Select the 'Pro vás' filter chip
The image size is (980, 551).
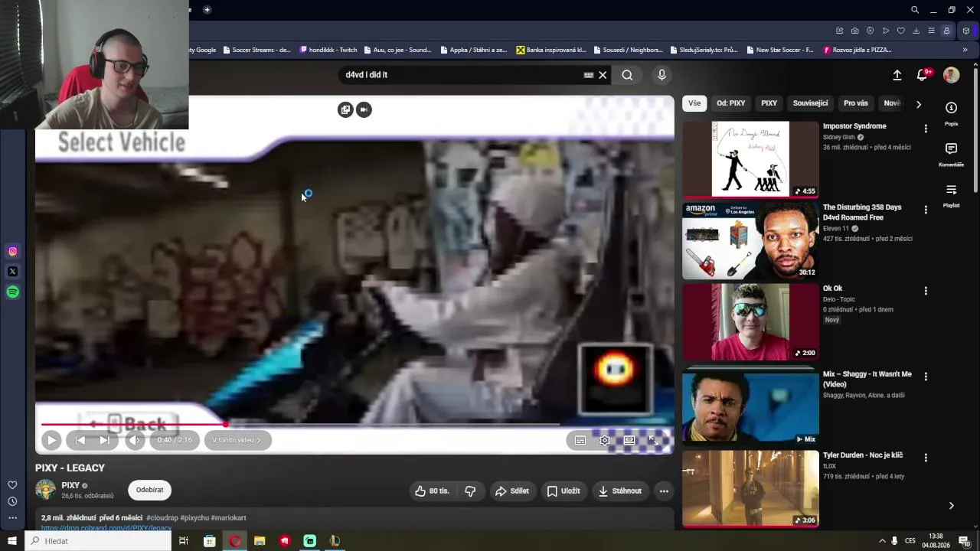tap(856, 103)
